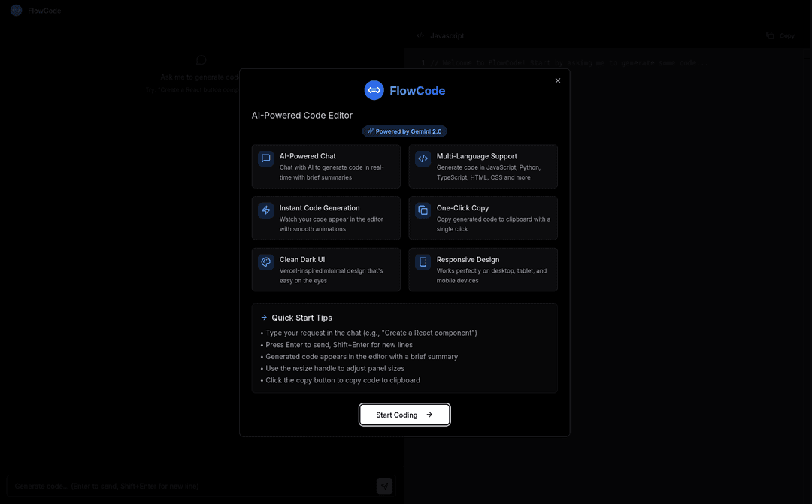The image size is (812, 504).
Task: Click the Multi-Language Support code brackets icon
Action: point(423,158)
